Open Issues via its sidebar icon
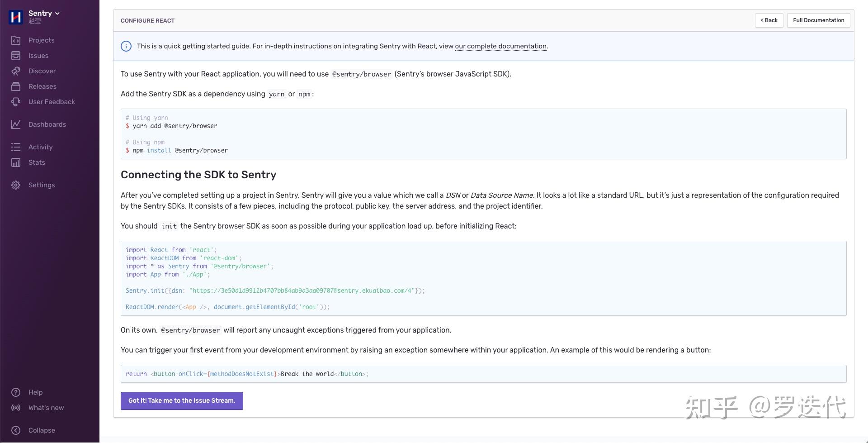The height and width of the screenshot is (443, 868). (x=16, y=56)
